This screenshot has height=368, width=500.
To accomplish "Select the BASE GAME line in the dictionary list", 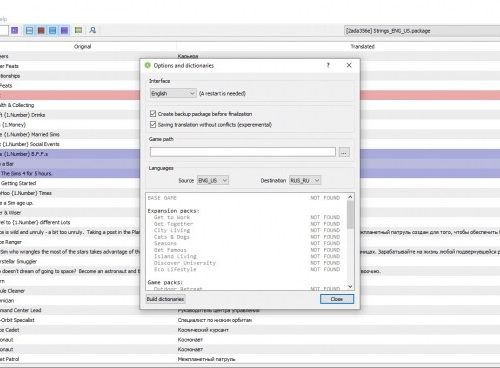I will [x=162, y=198].
